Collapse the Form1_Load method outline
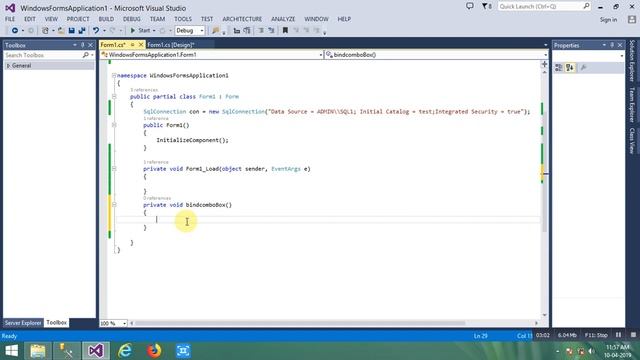The image size is (640, 360). pyautogui.click(x=114, y=169)
